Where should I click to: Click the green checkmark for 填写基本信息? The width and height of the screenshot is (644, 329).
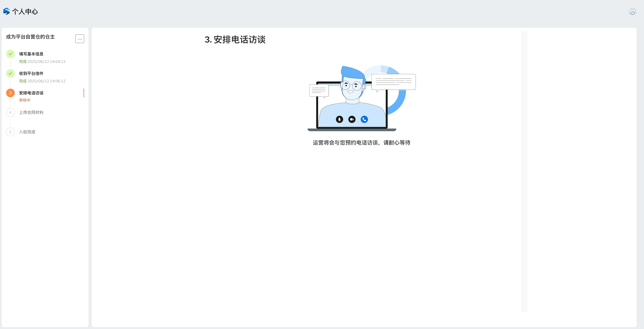point(10,54)
